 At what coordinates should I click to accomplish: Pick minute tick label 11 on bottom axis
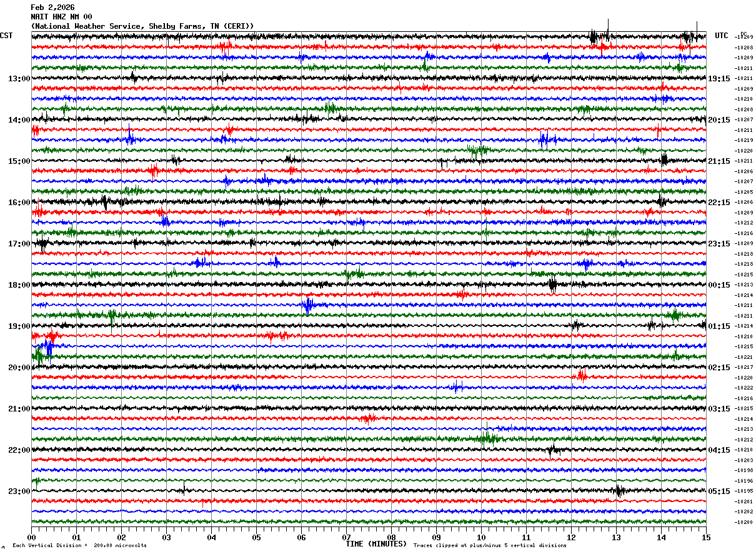tap(526, 537)
